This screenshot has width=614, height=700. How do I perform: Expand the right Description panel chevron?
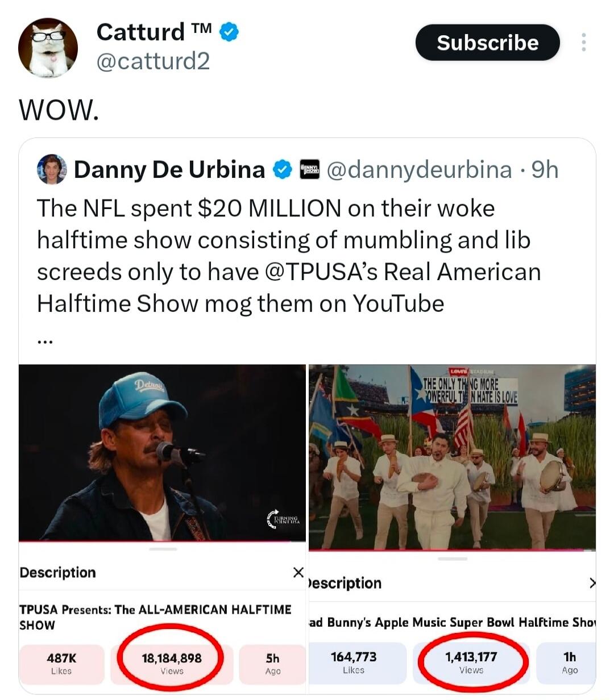[x=593, y=583]
